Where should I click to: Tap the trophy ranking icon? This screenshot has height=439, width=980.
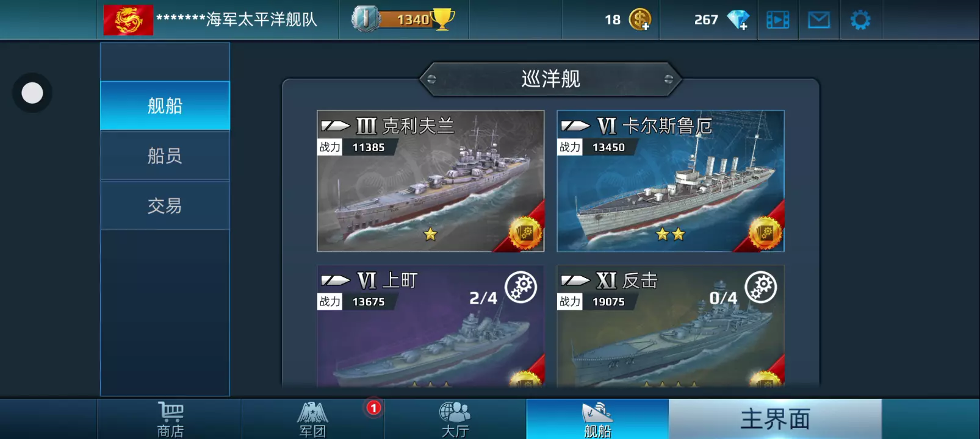[443, 19]
